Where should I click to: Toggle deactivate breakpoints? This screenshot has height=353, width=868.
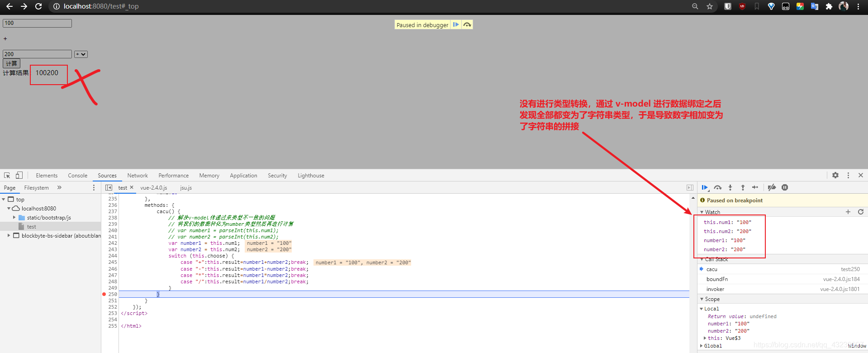[x=772, y=187]
